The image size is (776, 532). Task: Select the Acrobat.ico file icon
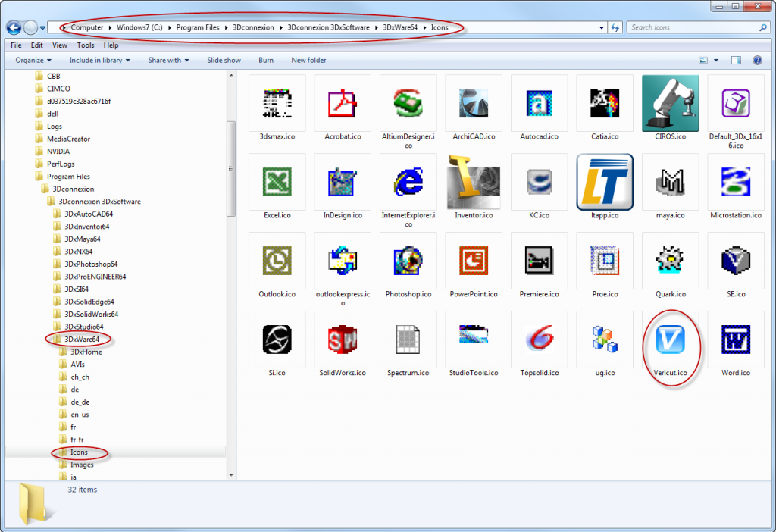pyautogui.click(x=343, y=103)
